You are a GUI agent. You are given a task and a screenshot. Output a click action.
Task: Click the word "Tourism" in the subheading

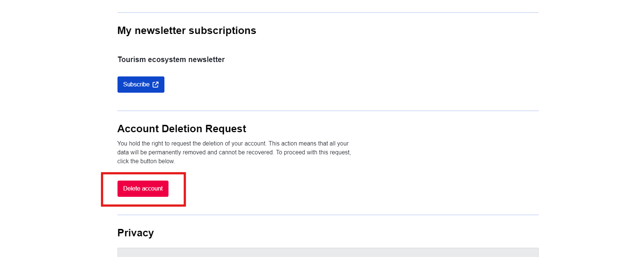[x=132, y=60]
